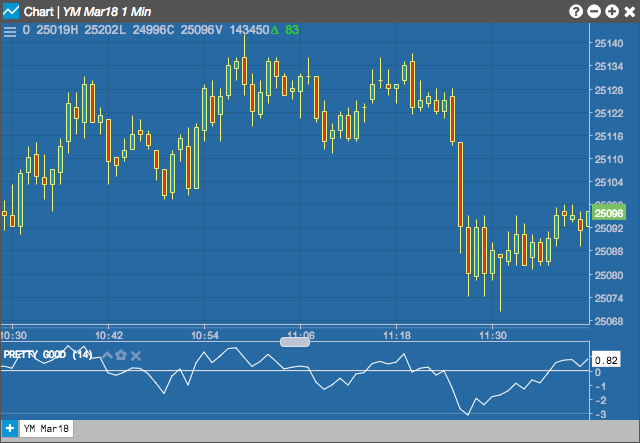Click the YM Mar18 1 Min title
This screenshot has width=640, height=443.
click(x=107, y=12)
